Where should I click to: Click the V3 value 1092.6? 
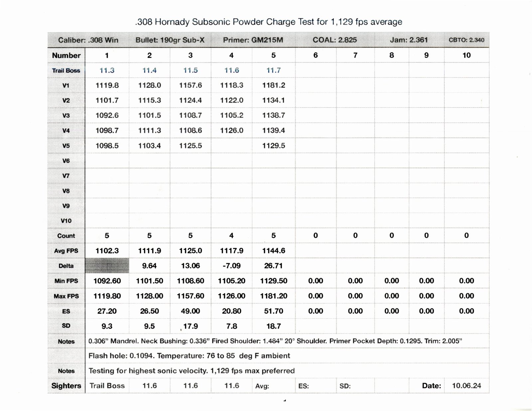[x=107, y=115]
